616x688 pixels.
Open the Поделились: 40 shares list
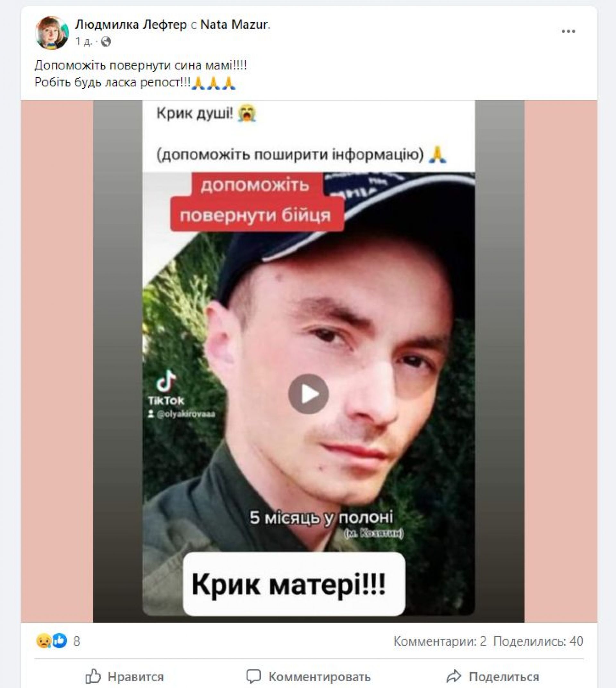pos(538,641)
